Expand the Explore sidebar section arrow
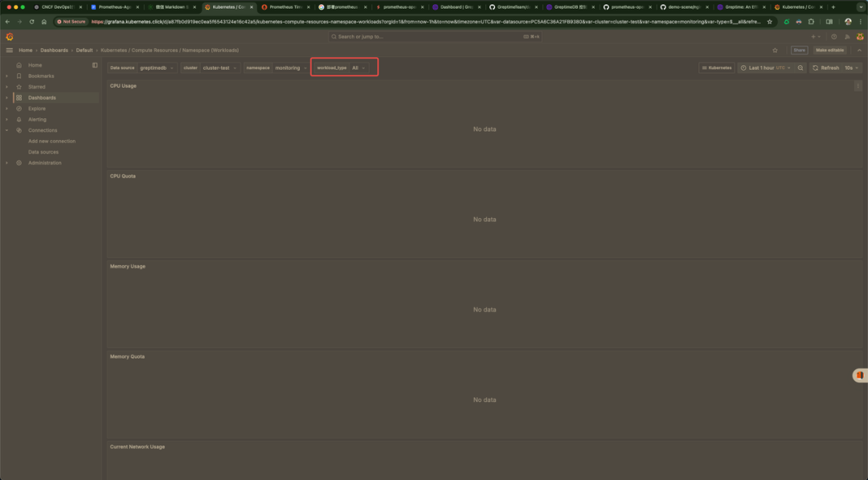Screen dimensions: 868x480 tap(6, 109)
